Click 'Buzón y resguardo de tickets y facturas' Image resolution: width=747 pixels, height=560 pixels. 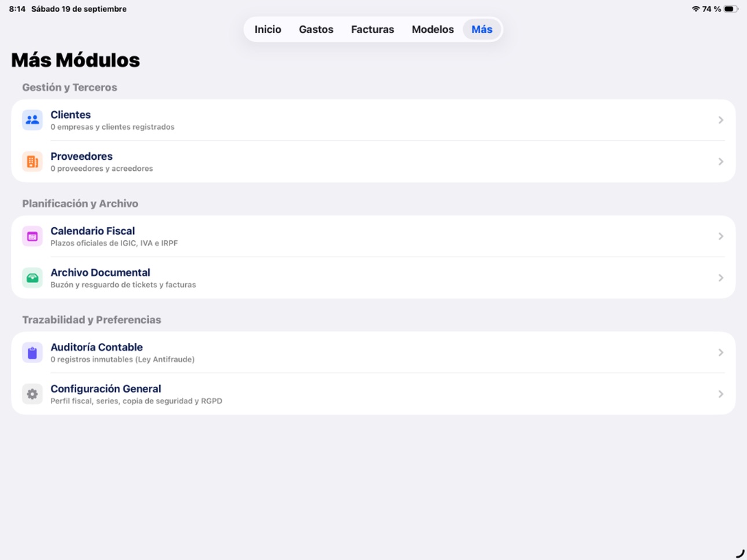tap(123, 285)
